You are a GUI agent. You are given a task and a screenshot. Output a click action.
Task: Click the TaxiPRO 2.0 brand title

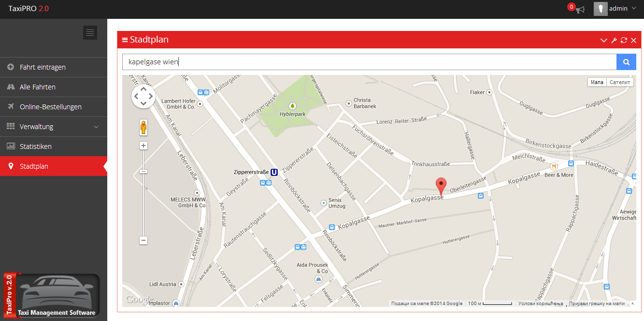29,9
